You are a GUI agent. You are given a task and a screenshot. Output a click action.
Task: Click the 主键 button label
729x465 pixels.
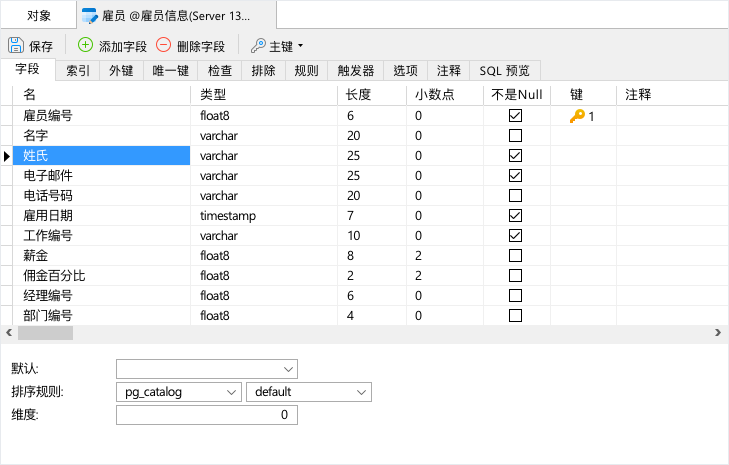click(281, 46)
